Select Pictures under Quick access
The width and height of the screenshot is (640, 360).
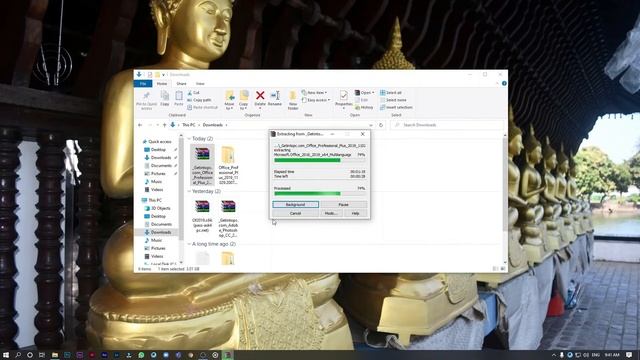coord(158,174)
